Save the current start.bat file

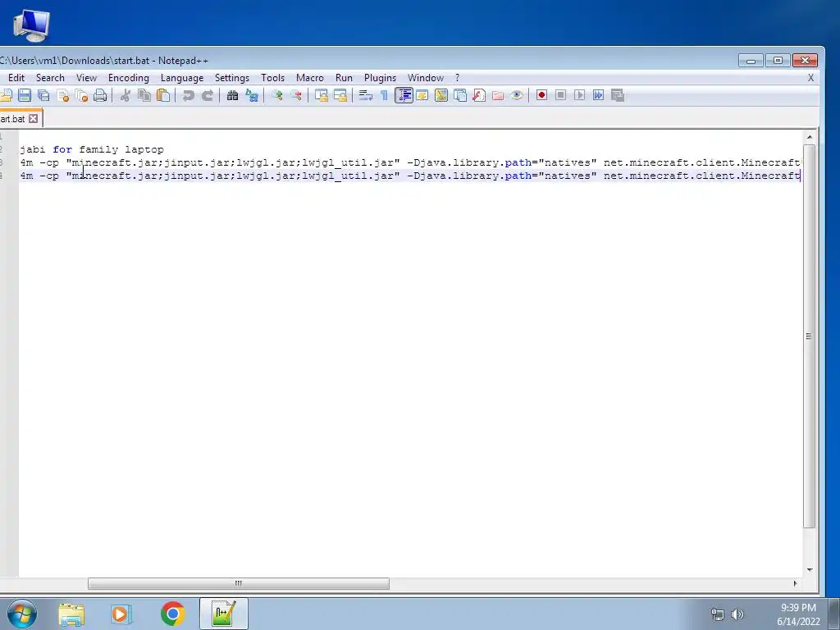tap(25, 95)
